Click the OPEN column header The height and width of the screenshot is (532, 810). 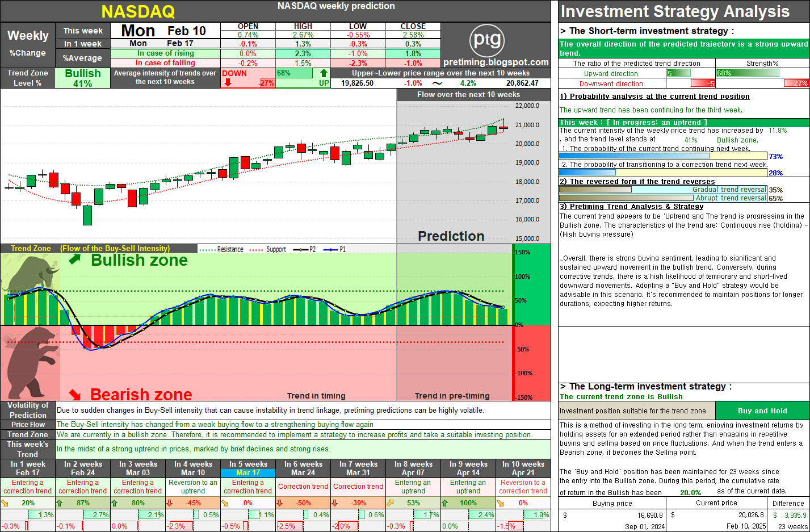pos(248,26)
